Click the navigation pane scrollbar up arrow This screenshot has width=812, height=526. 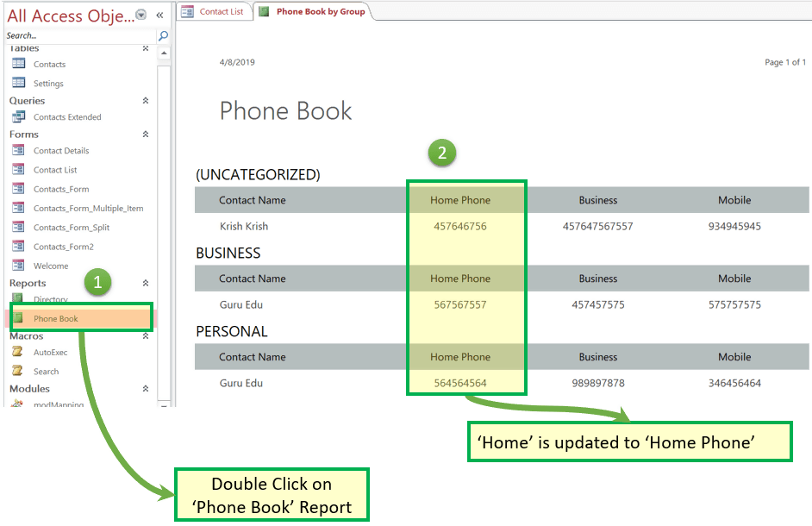[164, 53]
